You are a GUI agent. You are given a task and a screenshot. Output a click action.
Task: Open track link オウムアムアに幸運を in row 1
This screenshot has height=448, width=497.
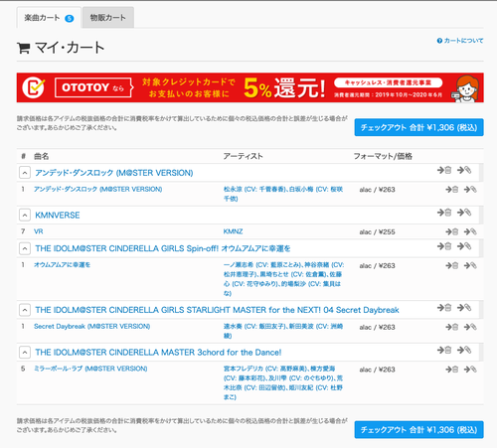62,265
